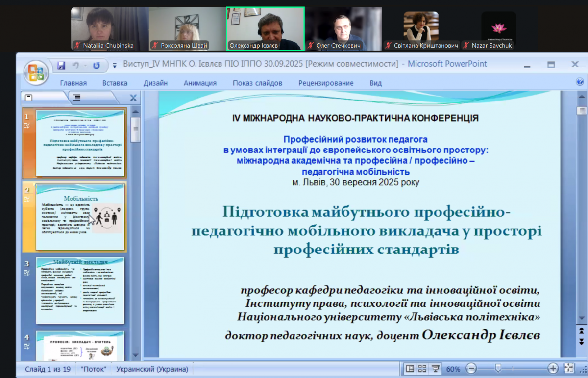588x378 pixels.
Task: Switch to Normal view in the status bar
Action: pyautogui.click(x=410, y=368)
